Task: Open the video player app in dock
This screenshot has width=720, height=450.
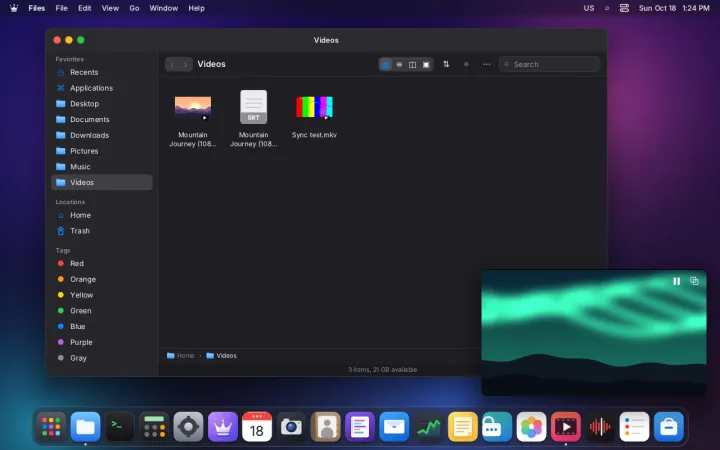Action: point(566,427)
